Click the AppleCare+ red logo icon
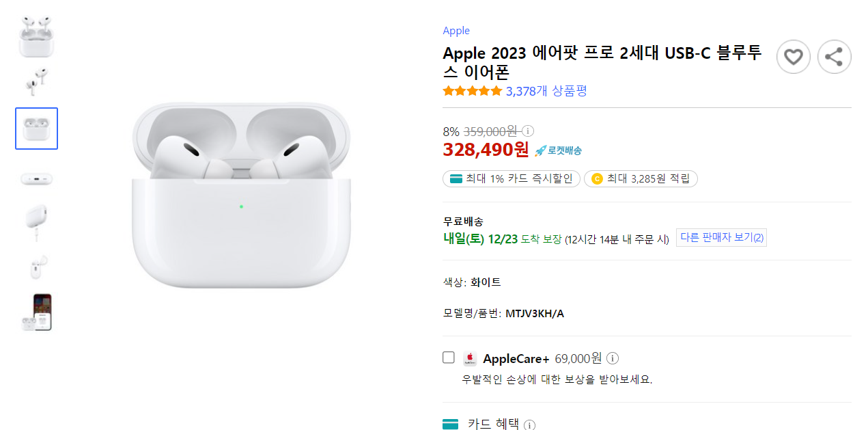 coord(470,359)
